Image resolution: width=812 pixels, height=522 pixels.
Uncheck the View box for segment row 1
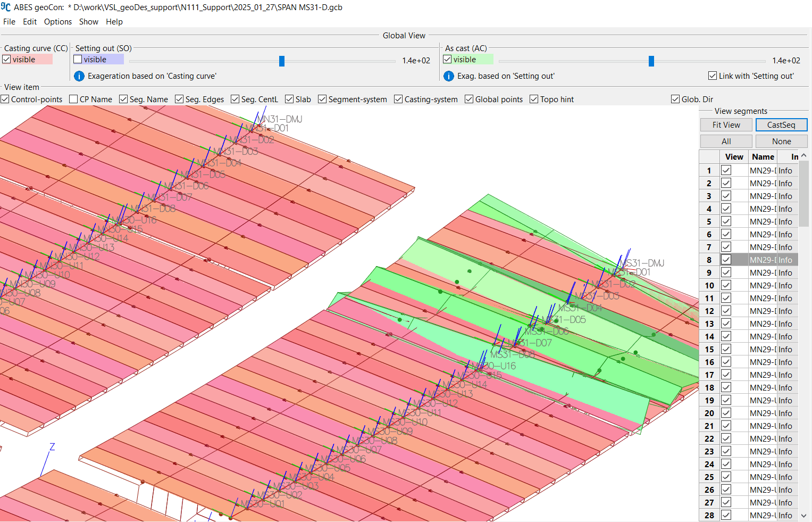725,170
